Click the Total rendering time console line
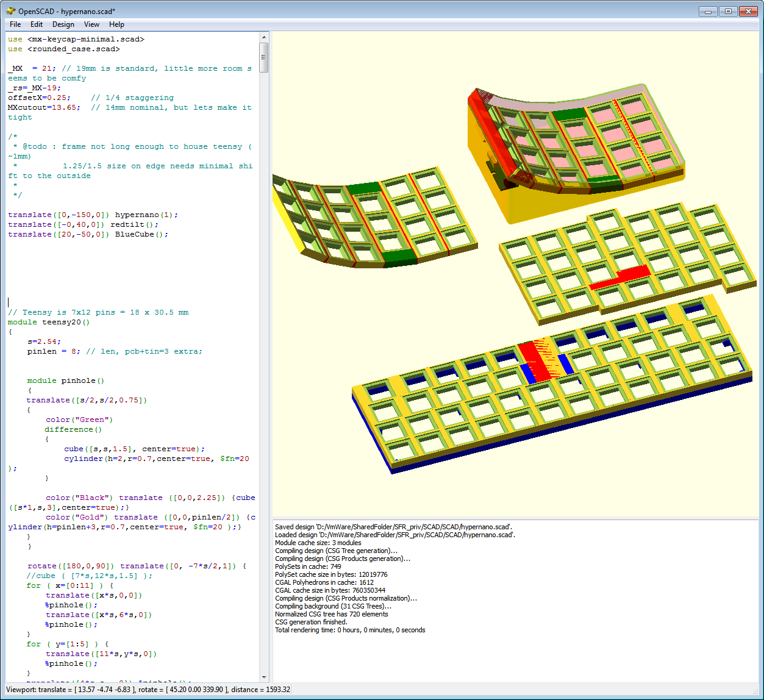 coord(350,630)
